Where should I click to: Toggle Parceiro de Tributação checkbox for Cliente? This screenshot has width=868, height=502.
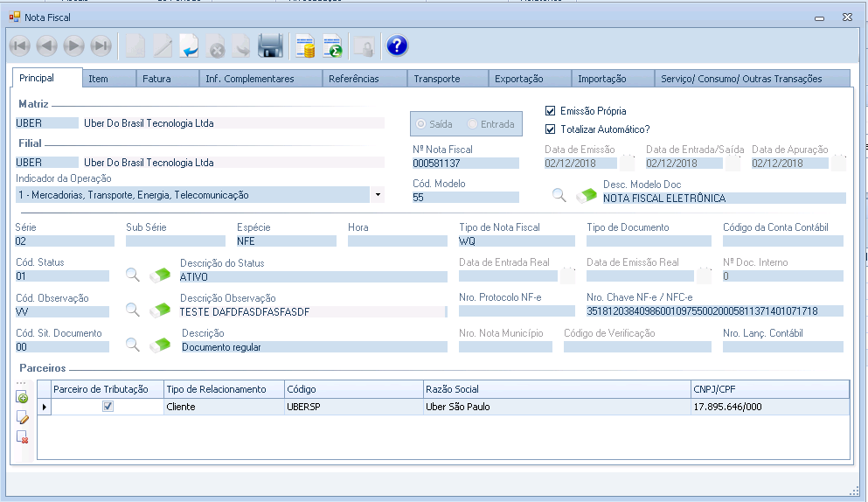108,407
